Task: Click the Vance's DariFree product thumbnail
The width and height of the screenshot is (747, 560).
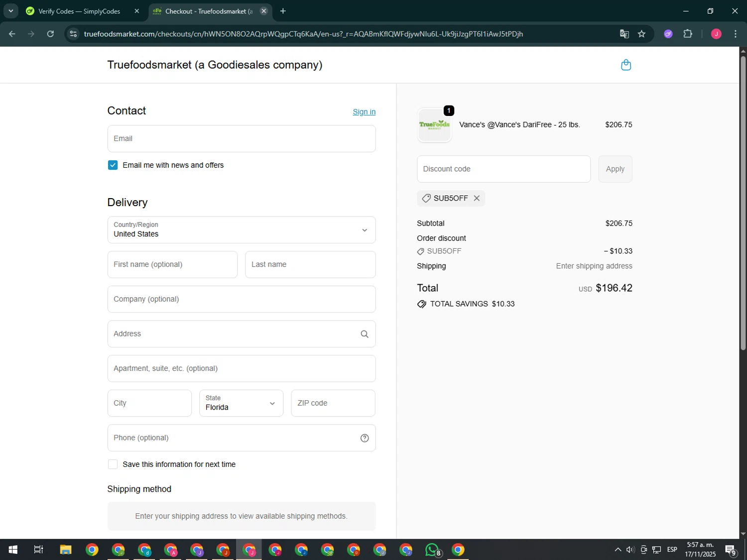Action: [x=434, y=125]
